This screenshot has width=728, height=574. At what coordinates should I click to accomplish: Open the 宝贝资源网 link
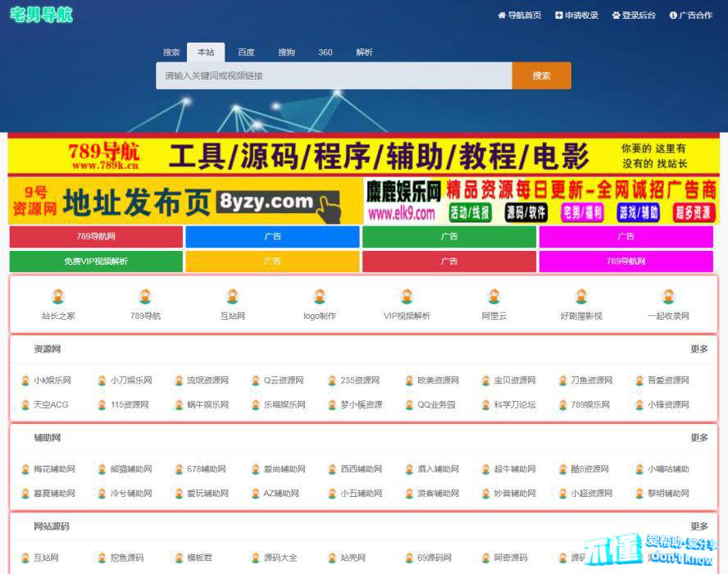515,380
